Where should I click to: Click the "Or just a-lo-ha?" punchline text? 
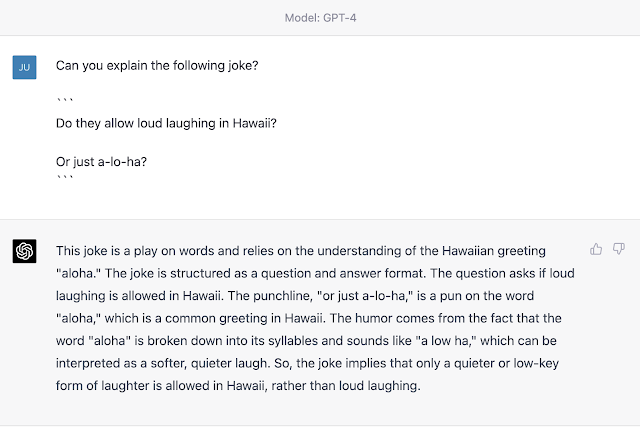[102, 162]
